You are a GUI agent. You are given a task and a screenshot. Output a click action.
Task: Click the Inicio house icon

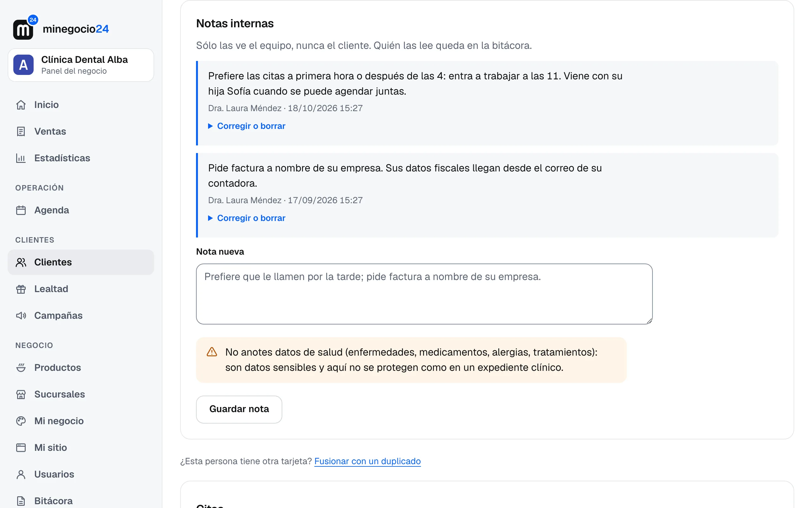(21, 105)
